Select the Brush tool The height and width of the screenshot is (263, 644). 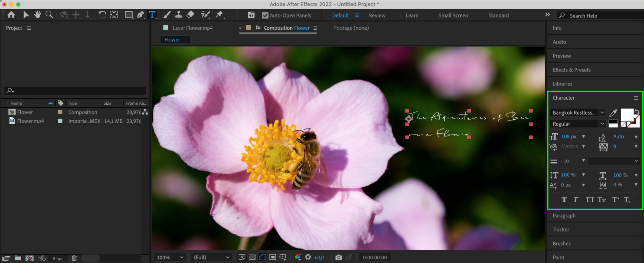coord(167,15)
